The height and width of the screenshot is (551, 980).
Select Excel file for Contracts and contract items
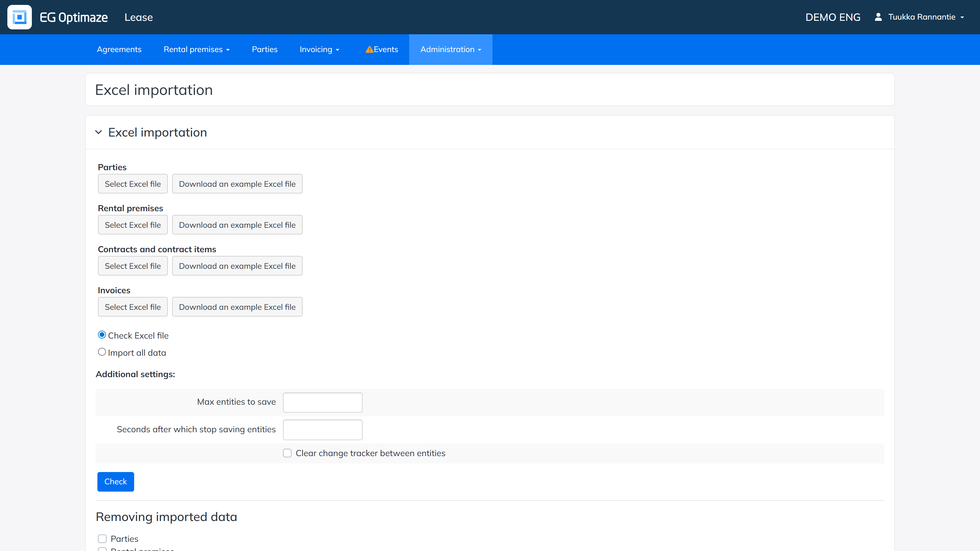(133, 266)
